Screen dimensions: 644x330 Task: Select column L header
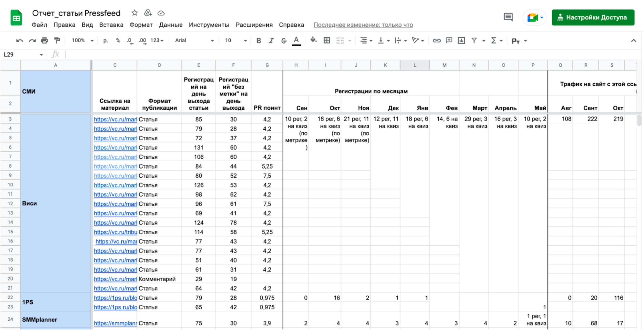(415, 65)
